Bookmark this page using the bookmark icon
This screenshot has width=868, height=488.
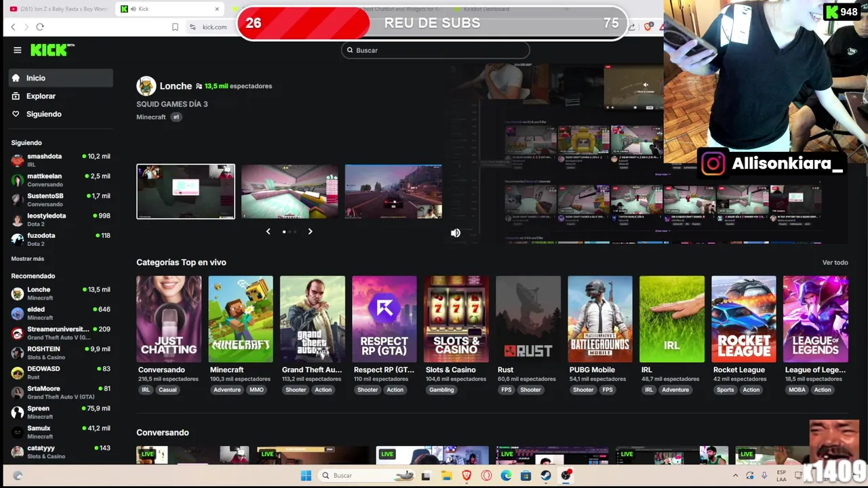click(x=175, y=26)
